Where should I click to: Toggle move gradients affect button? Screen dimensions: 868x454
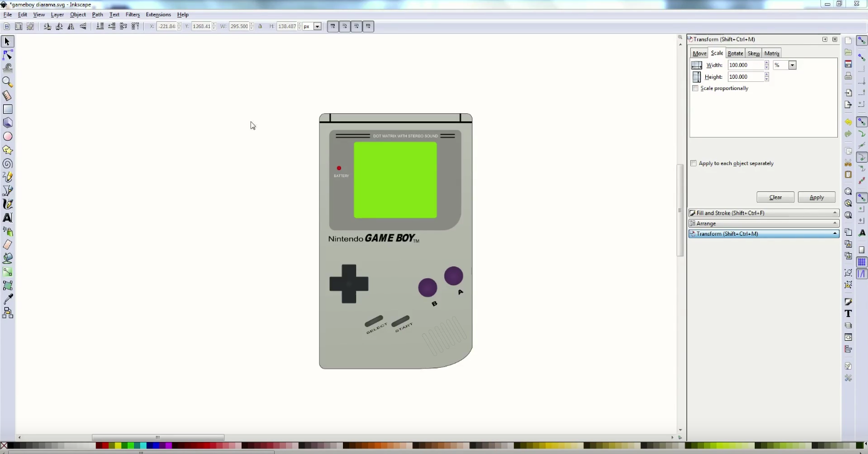(357, 26)
